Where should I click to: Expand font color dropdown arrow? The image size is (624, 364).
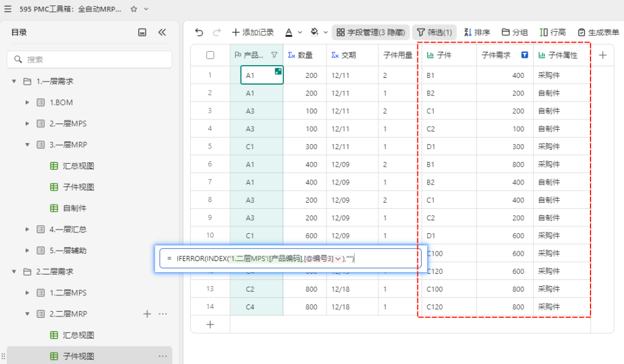300,32
